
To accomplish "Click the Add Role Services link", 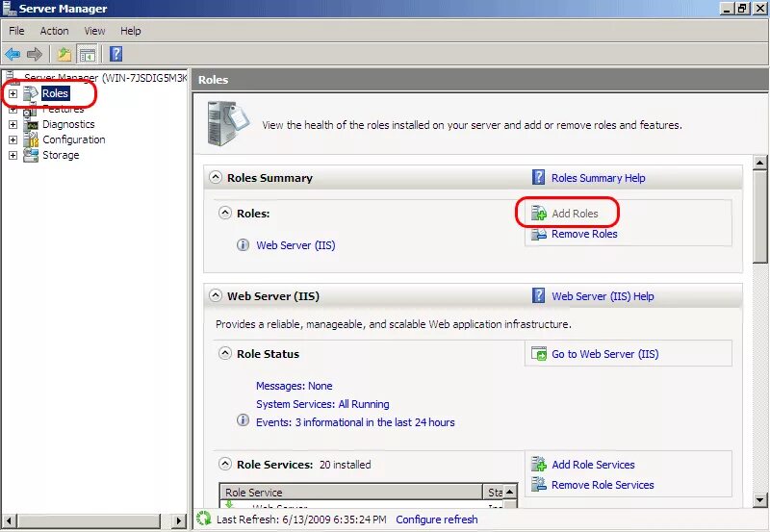I will tap(593, 465).
